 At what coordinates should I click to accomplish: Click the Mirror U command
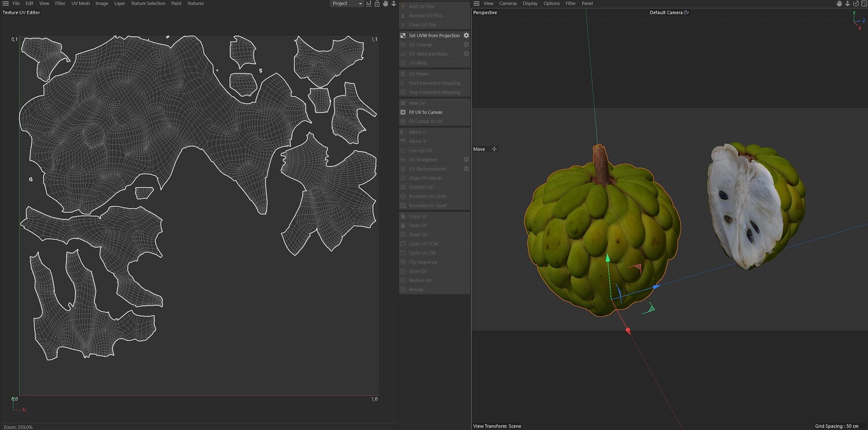434,132
